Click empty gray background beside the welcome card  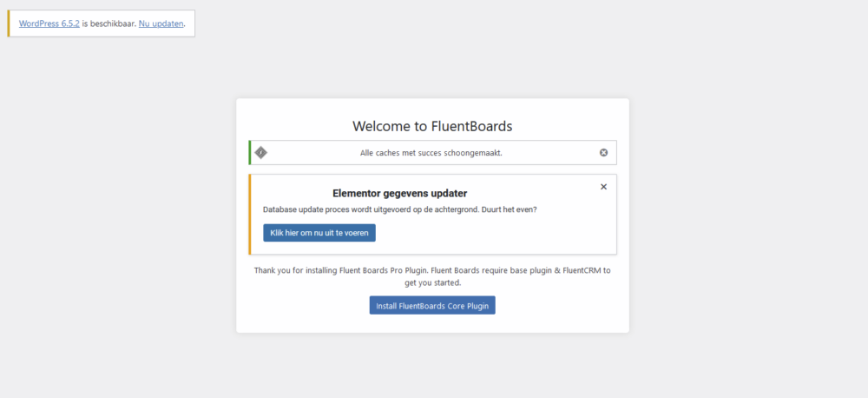click(x=720, y=222)
